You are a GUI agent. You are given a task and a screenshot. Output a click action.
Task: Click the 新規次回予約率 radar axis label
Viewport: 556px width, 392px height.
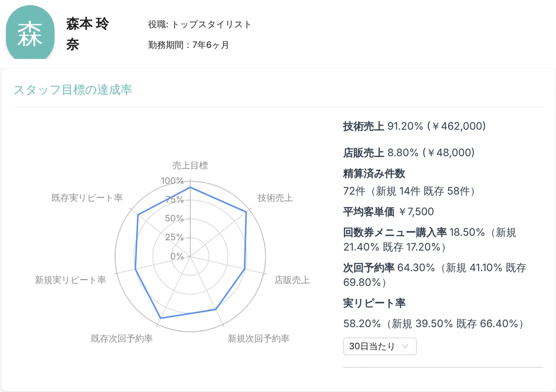coord(259,338)
